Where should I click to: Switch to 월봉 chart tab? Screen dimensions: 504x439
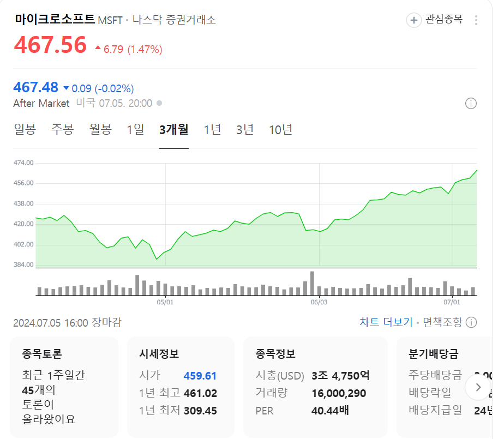click(100, 129)
